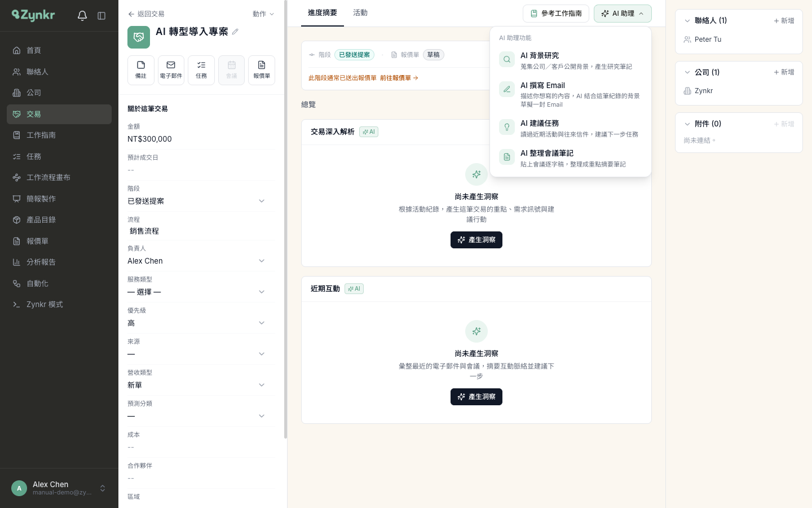This screenshot has width=812, height=508.
Task: Select AI 整理會議筆記 from the menu
Action: pos(571,158)
